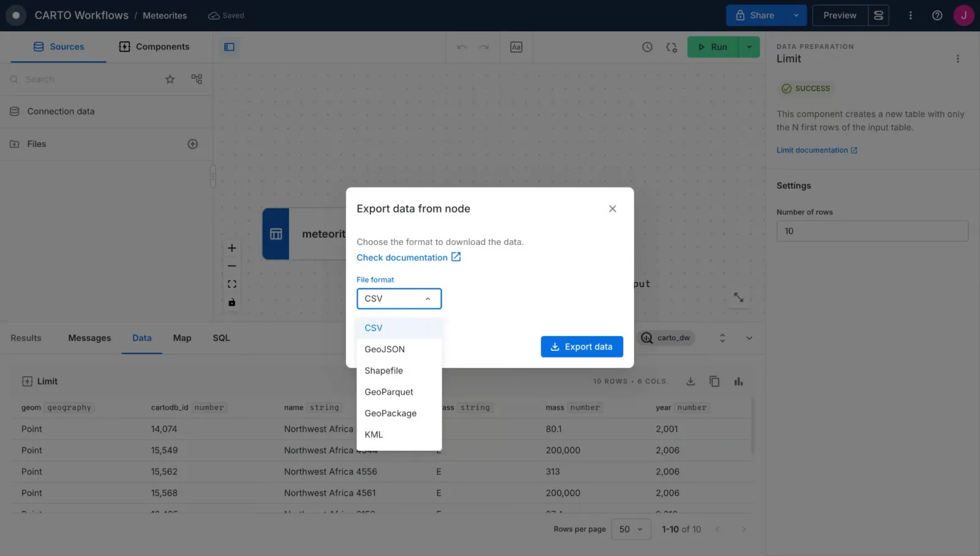Open the Limit documentation link
Image resolution: width=980 pixels, height=556 pixels.
point(817,151)
